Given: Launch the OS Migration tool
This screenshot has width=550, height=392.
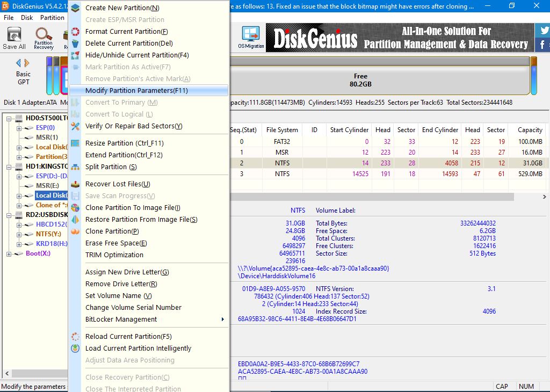Looking at the screenshot, I should pyautogui.click(x=251, y=38).
